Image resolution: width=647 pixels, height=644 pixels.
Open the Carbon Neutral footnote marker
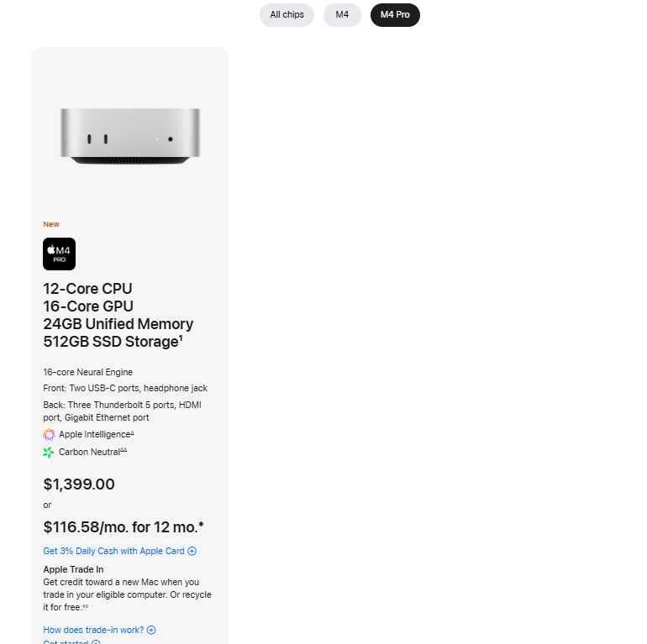124,450
